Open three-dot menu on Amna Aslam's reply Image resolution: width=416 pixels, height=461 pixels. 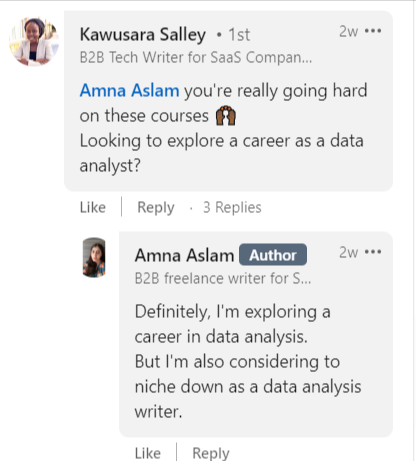[373, 252]
